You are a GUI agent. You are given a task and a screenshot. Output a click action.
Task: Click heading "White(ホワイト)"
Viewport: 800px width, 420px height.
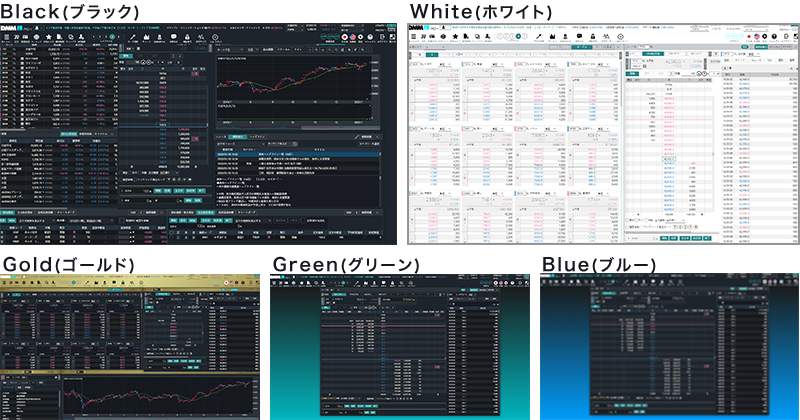481,11
